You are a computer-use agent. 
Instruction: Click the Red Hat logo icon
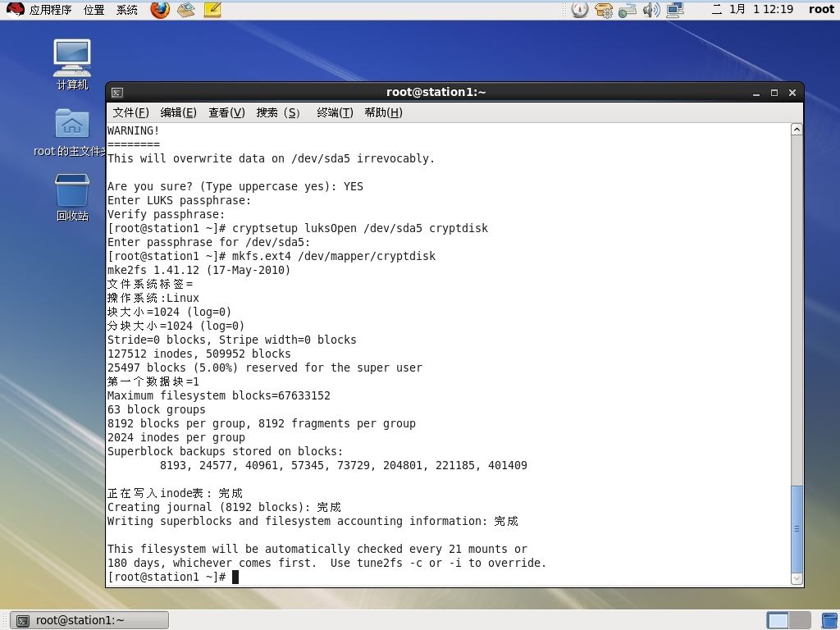coord(15,10)
